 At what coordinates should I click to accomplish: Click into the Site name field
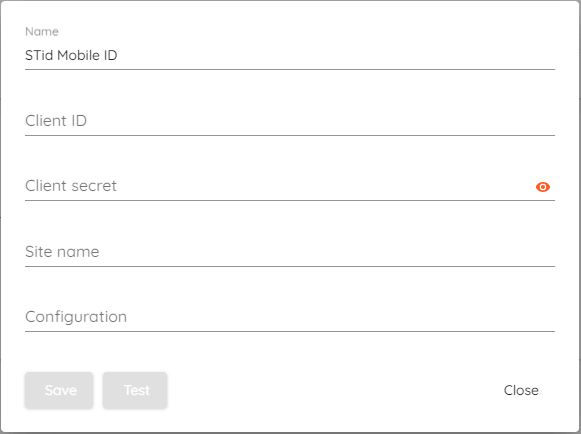290,252
